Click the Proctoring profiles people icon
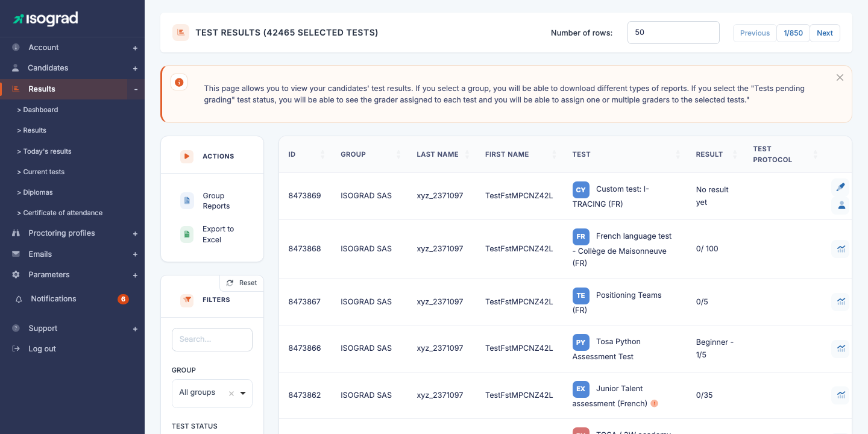 tap(16, 233)
